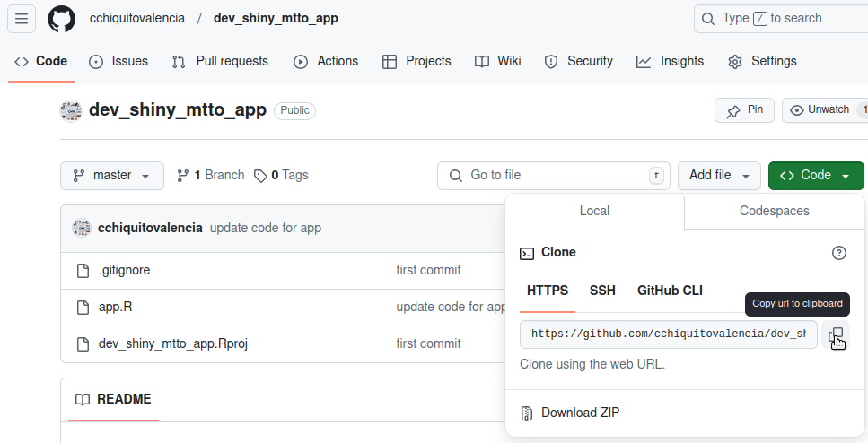
Task: Toggle the green Code dropdown button
Action: (x=816, y=176)
